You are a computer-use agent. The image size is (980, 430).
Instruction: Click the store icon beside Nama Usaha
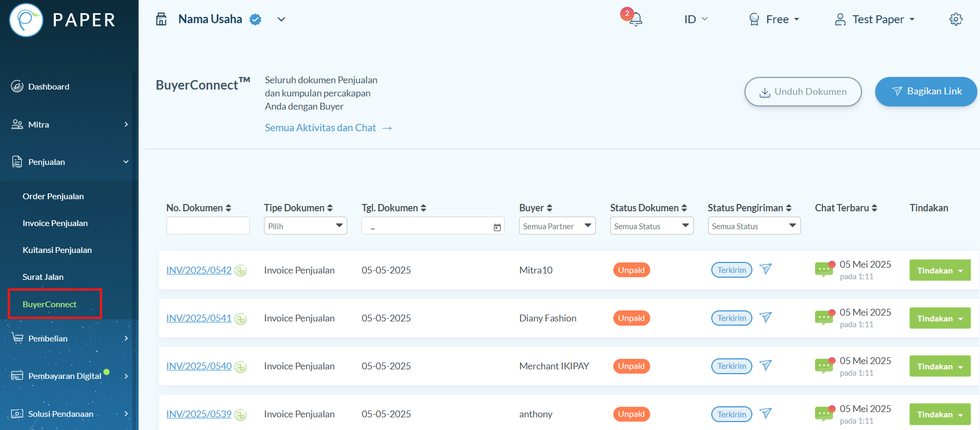coord(161,19)
